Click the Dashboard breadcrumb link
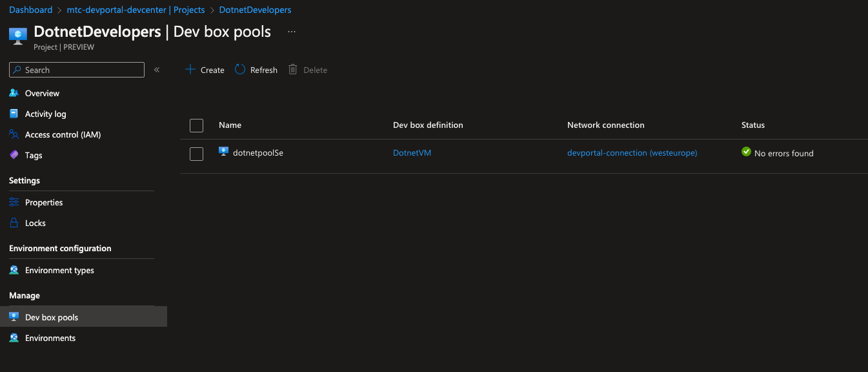The image size is (868, 372). coord(30,10)
